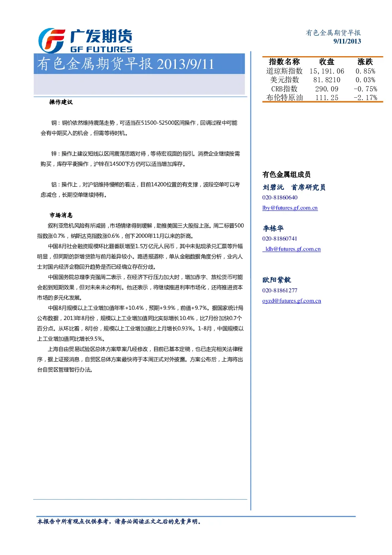392x555 pixels.
Task: Click the value 81.8210
Action: pos(327,80)
